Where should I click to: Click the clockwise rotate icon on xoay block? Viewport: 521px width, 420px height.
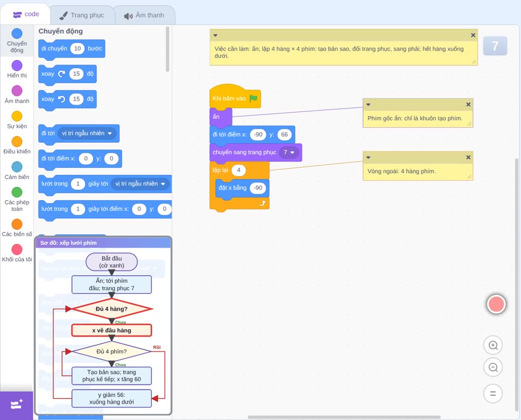pyautogui.click(x=61, y=74)
